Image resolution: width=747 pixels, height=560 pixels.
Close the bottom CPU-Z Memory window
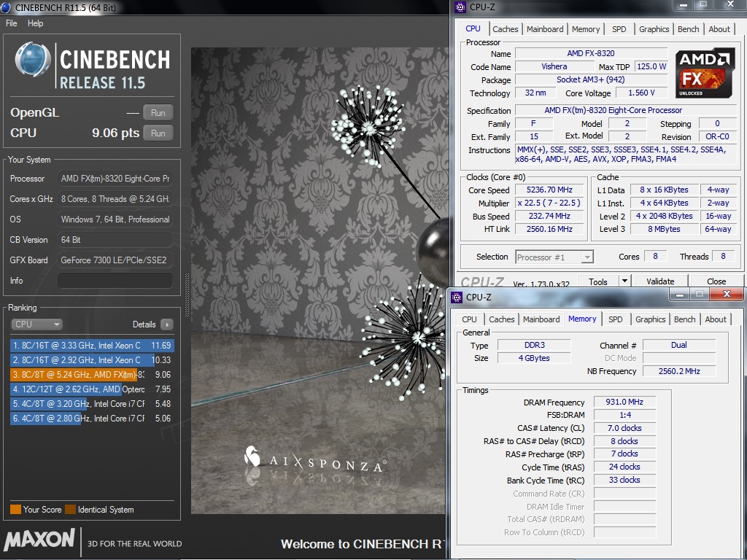(x=727, y=295)
